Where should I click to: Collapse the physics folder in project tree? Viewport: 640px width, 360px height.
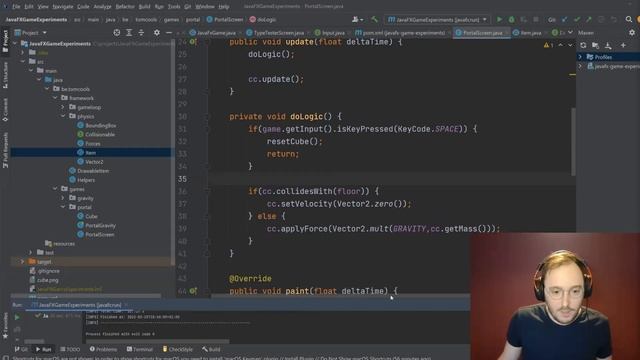tap(63, 116)
